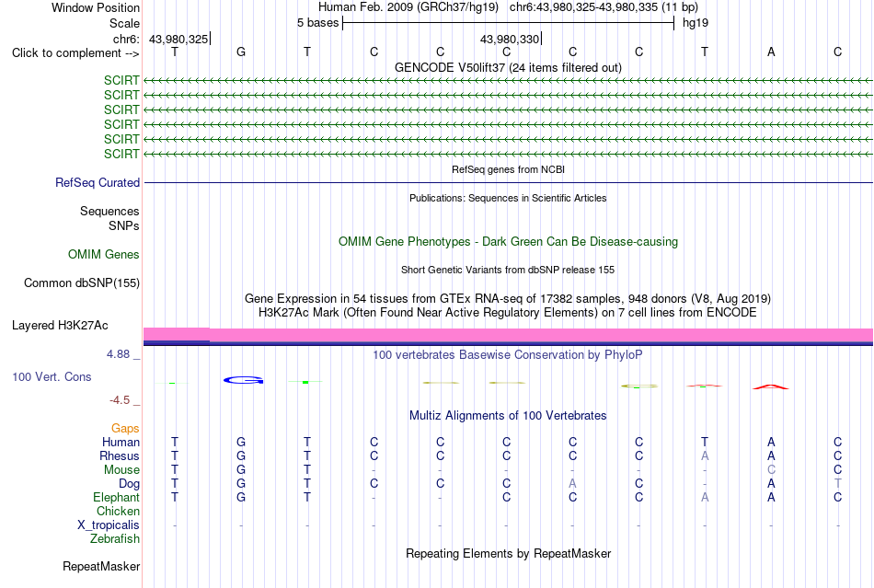Click the Dog species label
This screenshot has height=588, width=874.
pyautogui.click(x=129, y=484)
